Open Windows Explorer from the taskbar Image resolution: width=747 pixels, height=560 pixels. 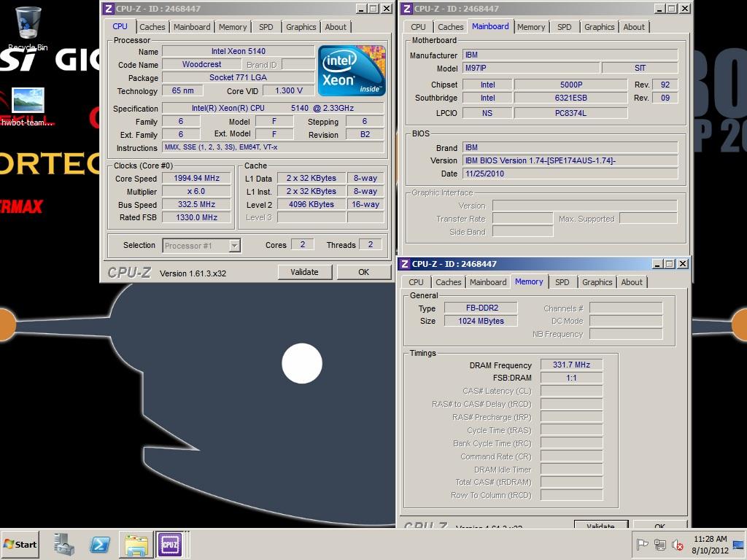(x=136, y=544)
